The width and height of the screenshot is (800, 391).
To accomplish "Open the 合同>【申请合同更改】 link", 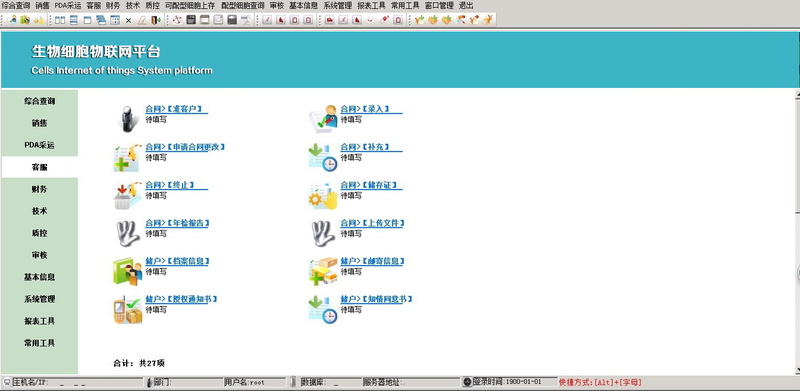I will point(185,147).
